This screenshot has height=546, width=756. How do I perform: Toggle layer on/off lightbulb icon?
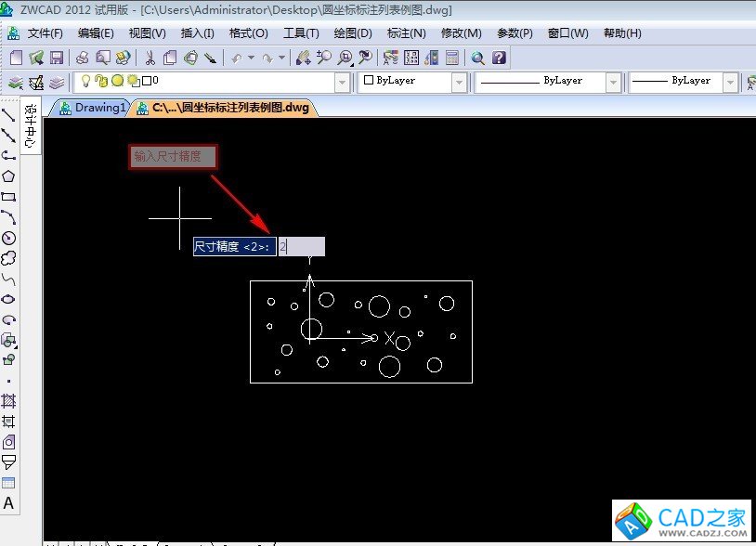[85, 82]
